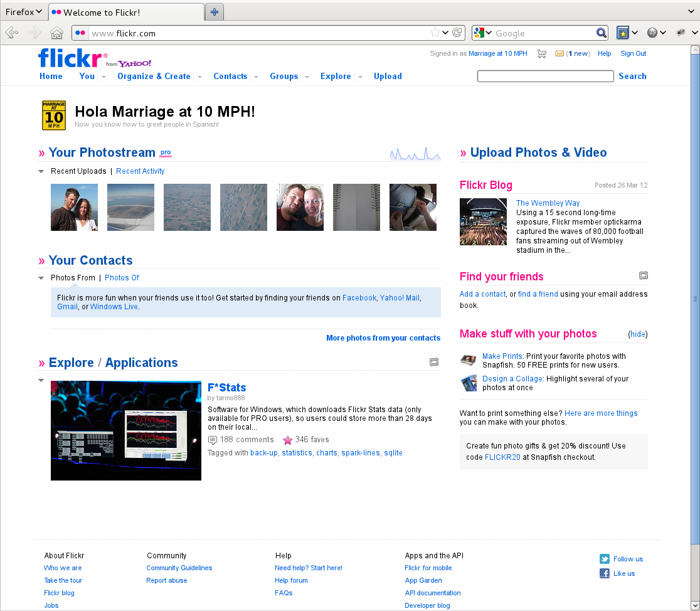Open FlickrMail envelope icon

[559, 53]
